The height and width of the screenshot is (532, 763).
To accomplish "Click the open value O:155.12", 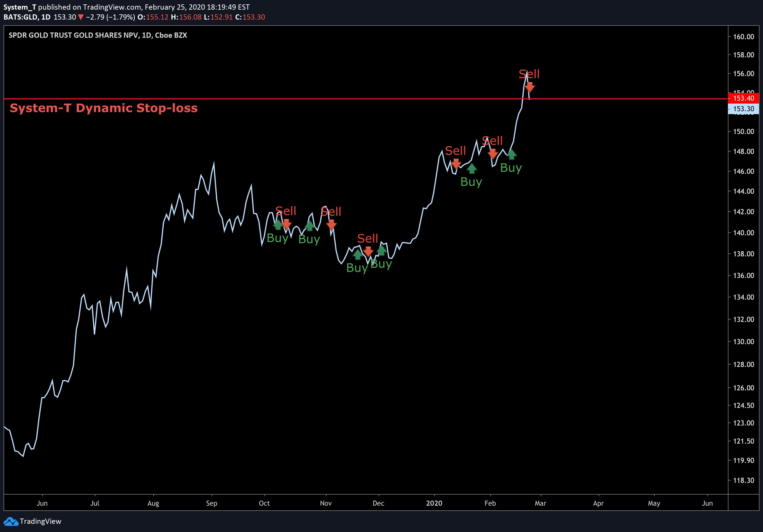I will 153,17.
